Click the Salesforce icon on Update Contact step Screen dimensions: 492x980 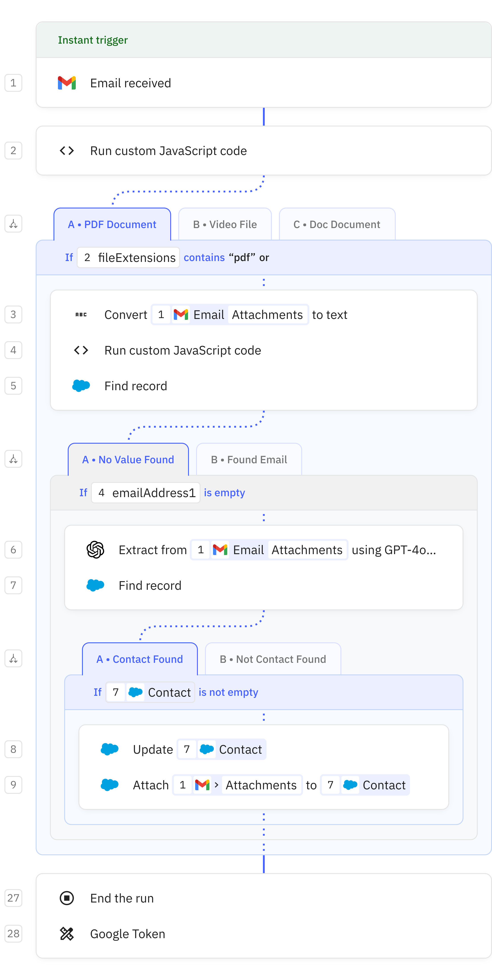(109, 749)
